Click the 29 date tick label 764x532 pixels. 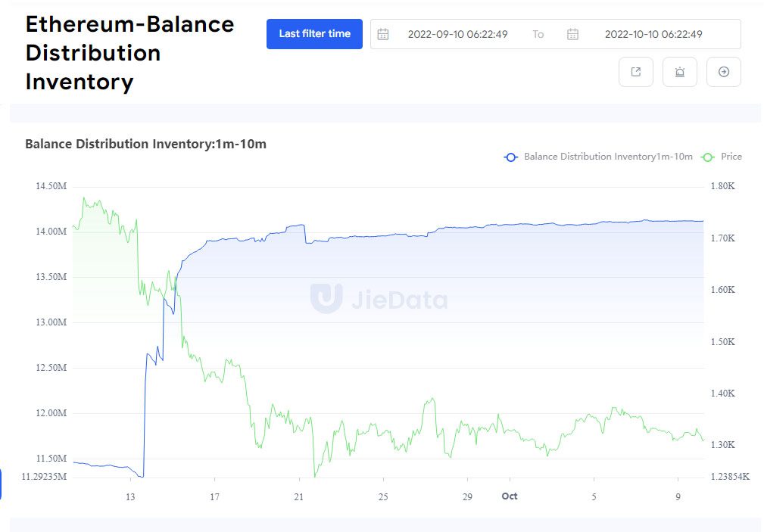pyautogui.click(x=467, y=497)
